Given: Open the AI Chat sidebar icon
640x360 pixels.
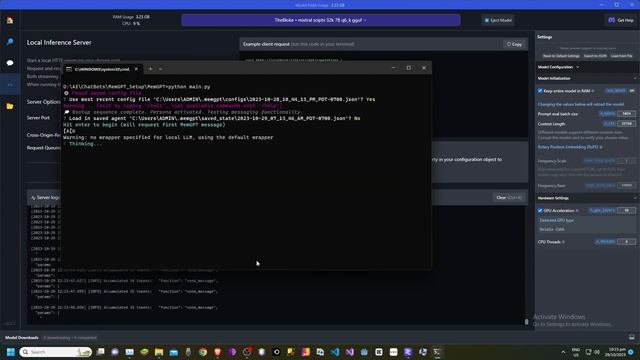Looking at the screenshot, I should (10, 63).
